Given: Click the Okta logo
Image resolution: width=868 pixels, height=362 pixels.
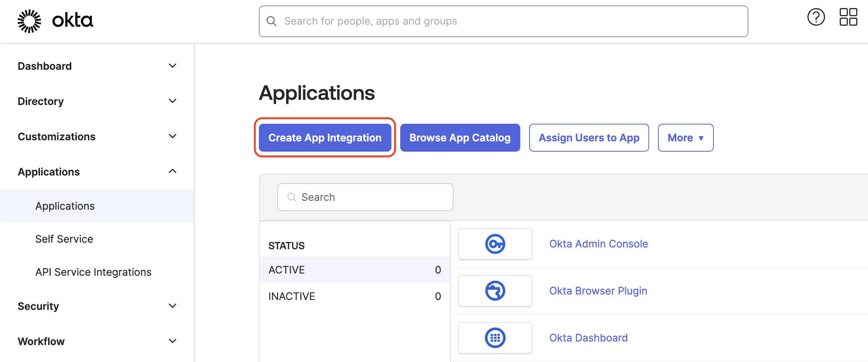Looking at the screenshot, I should coord(54,21).
